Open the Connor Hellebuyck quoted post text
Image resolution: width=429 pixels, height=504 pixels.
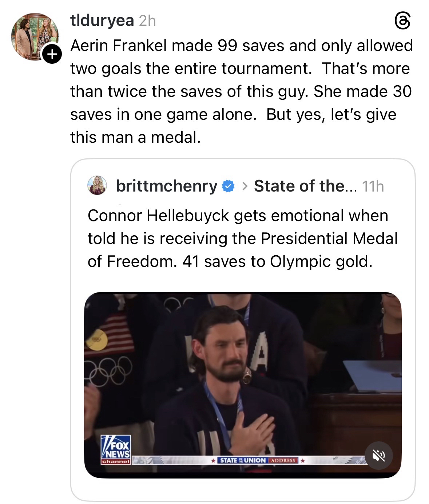[242, 239]
